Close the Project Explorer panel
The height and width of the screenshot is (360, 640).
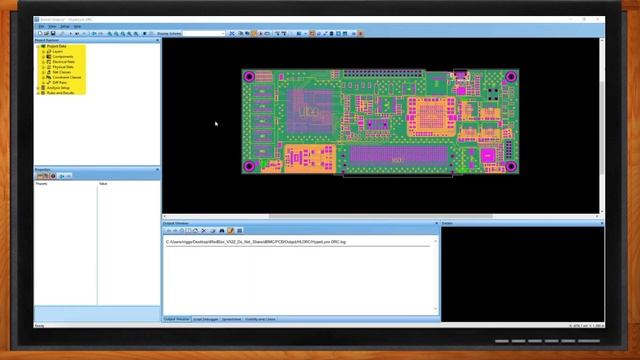coord(158,40)
